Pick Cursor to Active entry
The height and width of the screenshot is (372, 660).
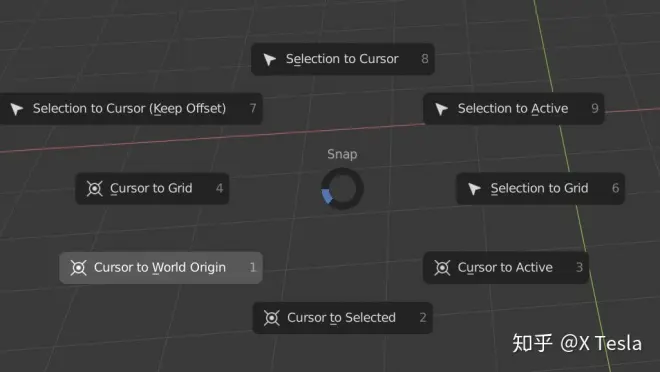pyautogui.click(x=506, y=268)
